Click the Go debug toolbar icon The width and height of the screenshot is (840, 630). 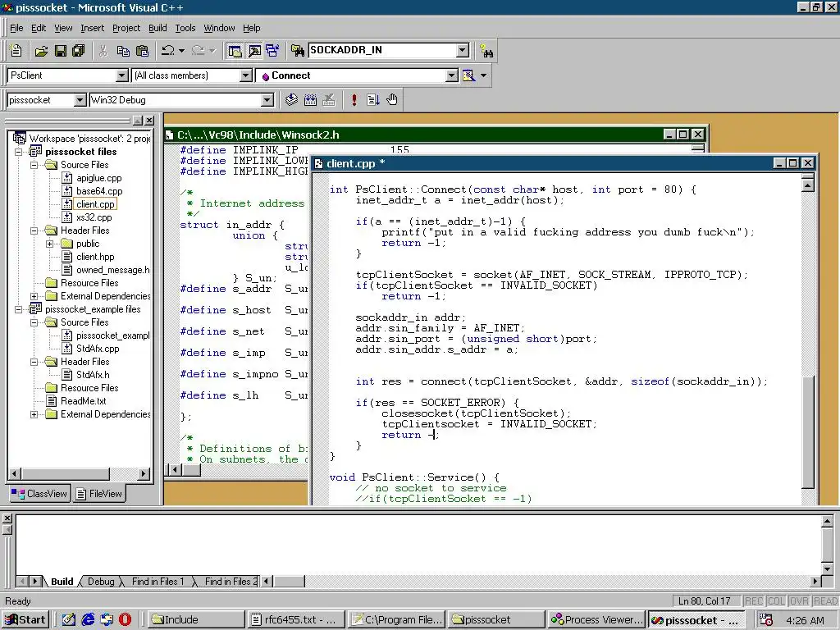point(373,100)
